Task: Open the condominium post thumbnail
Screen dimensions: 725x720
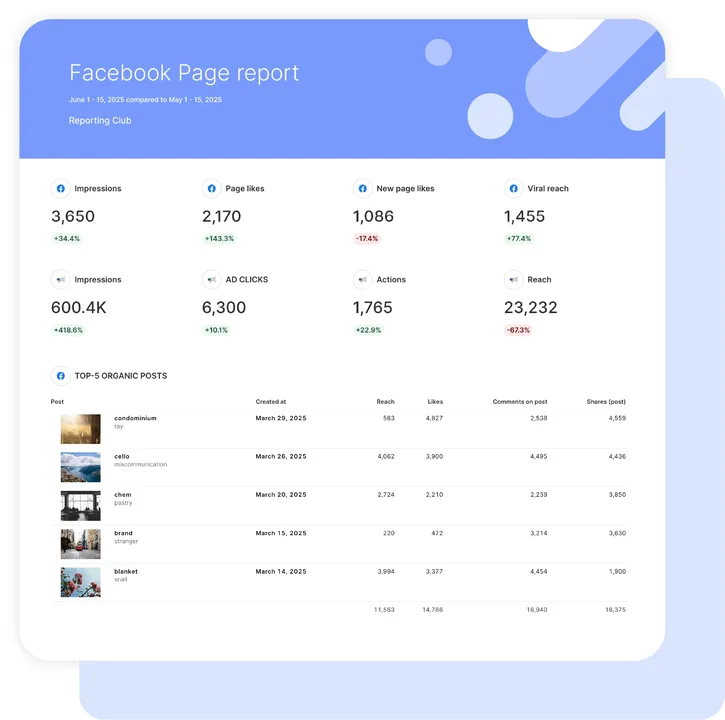Action: click(x=80, y=429)
